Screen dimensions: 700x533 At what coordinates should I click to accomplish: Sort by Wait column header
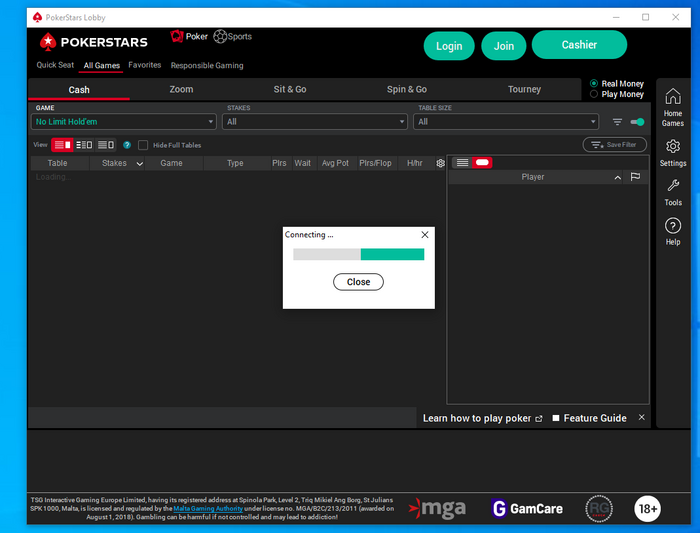coord(302,163)
